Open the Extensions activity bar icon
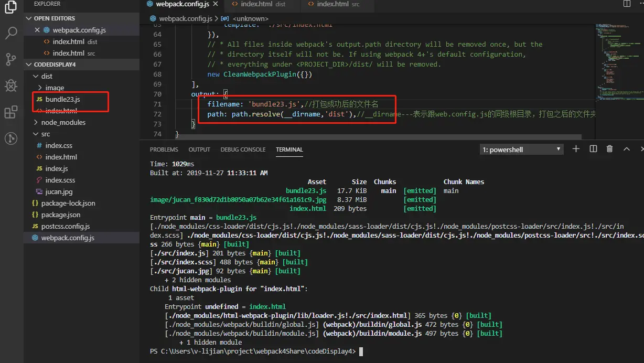The height and width of the screenshot is (363, 644). [x=11, y=112]
